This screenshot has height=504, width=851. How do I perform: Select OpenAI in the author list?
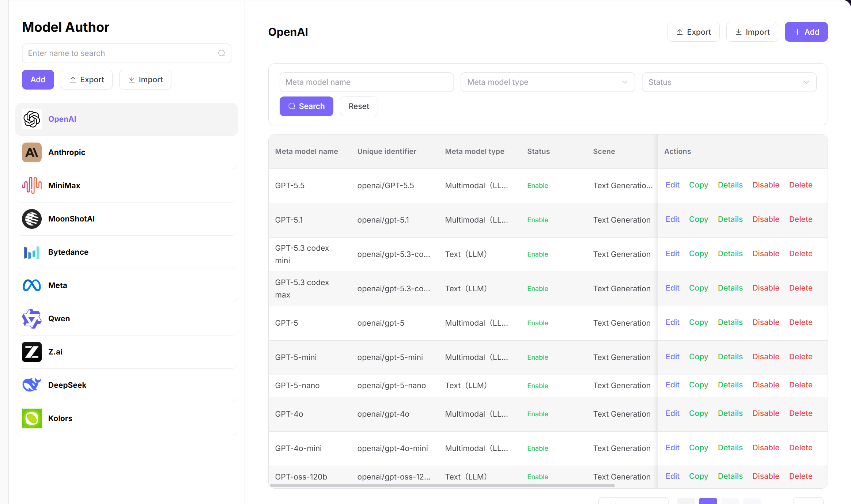[126, 119]
